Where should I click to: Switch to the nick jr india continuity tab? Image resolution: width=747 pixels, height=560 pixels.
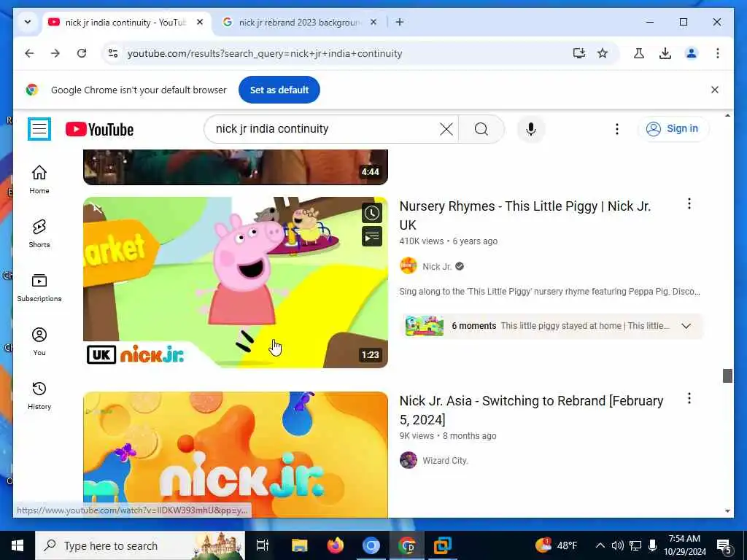coord(125,23)
